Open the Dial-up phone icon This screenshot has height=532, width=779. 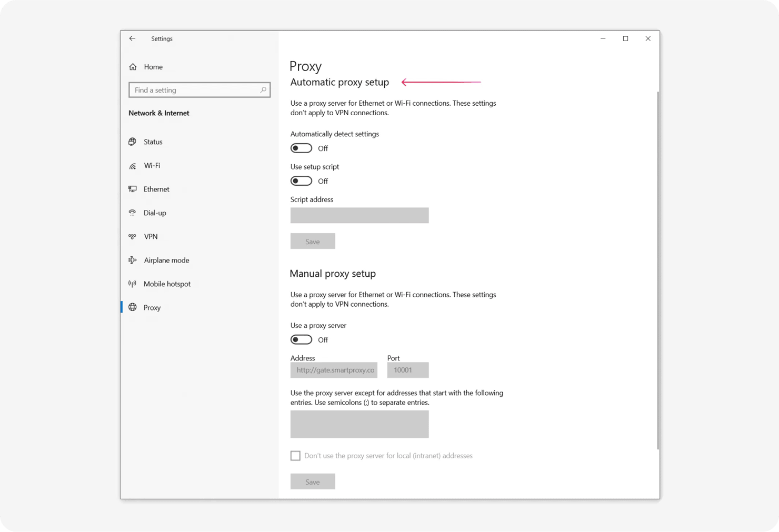[x=133, y=213]
